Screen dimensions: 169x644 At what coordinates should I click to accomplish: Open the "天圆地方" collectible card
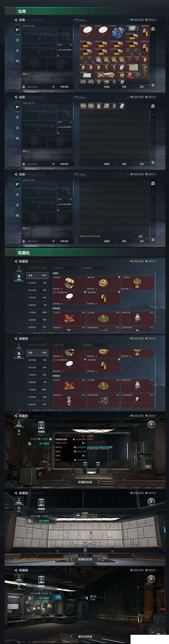click(x=138, y=283)
